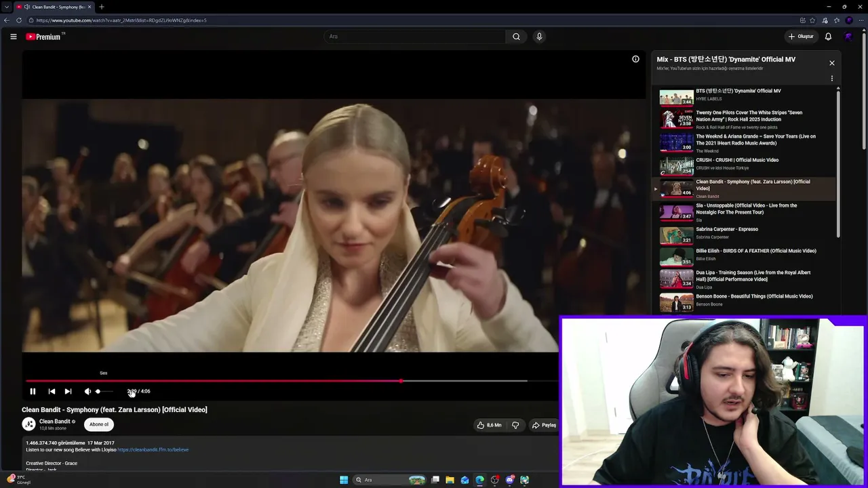Share the video via Paylaş button
Viewport: 868px width, 488px height.
coord(544,425)
